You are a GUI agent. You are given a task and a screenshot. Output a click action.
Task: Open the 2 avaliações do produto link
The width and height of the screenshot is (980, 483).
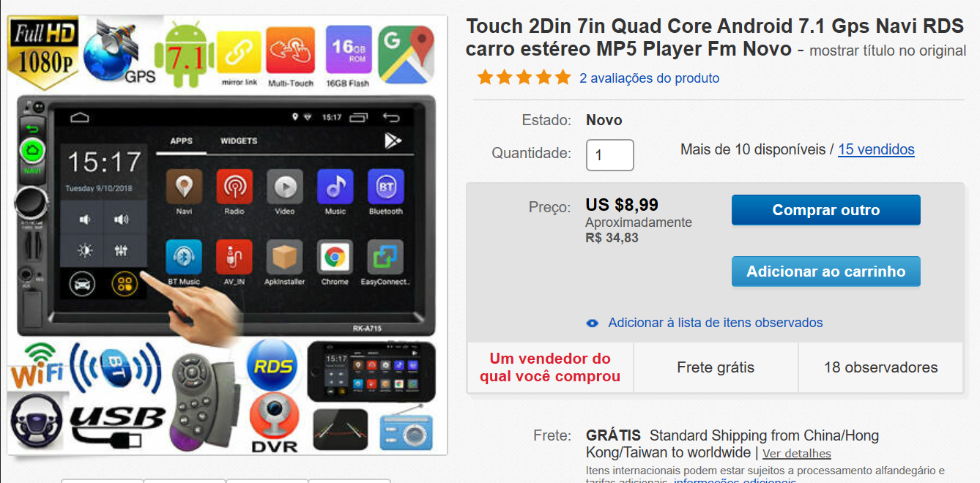[650, 78]
